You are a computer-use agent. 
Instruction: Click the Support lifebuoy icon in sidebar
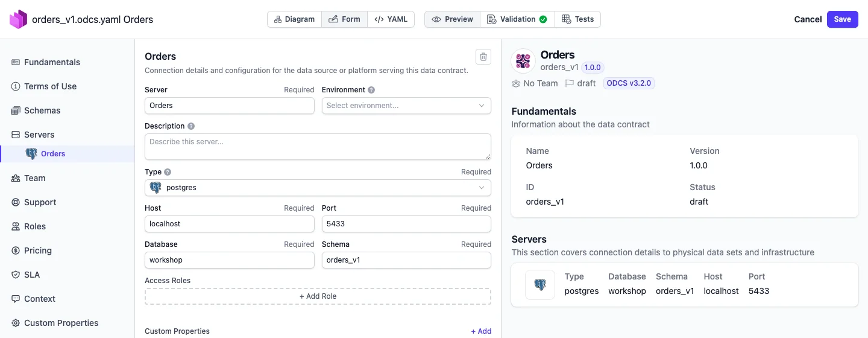pos(16,202)
